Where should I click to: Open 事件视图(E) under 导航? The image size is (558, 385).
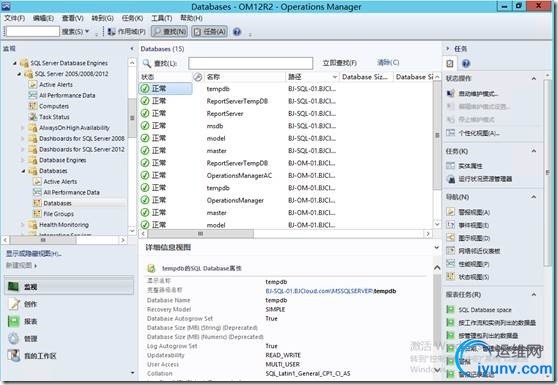coord(467,225)
